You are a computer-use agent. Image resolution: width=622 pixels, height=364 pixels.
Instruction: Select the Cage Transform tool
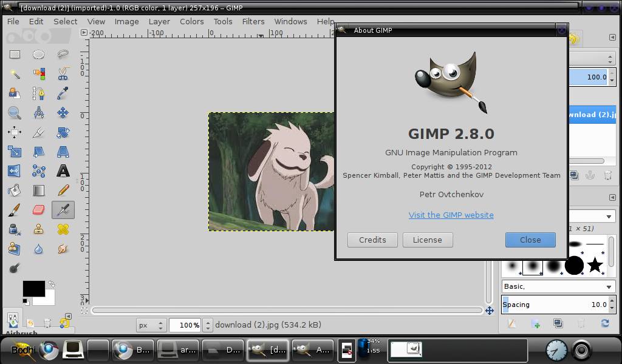coord(38,171)
